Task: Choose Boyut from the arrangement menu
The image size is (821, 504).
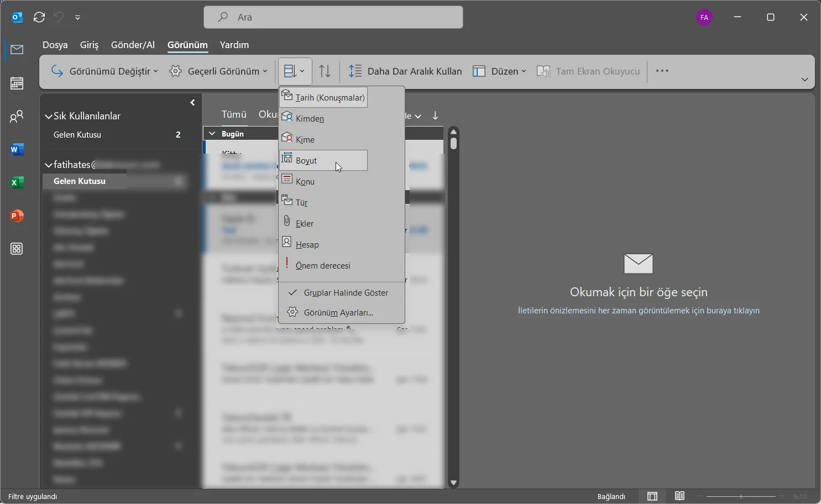Action: click(x=323, y=161)
